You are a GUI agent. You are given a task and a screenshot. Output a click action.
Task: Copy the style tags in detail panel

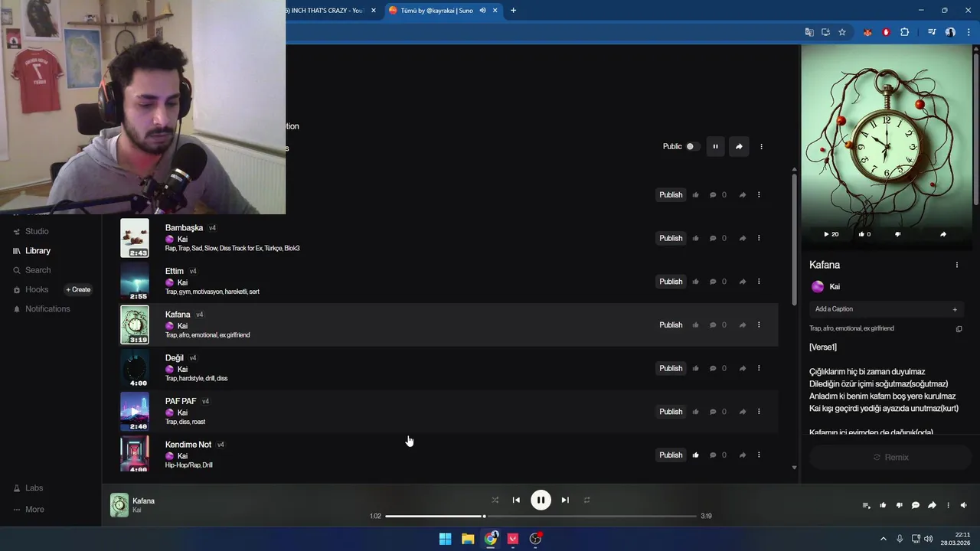click(959, 329)
